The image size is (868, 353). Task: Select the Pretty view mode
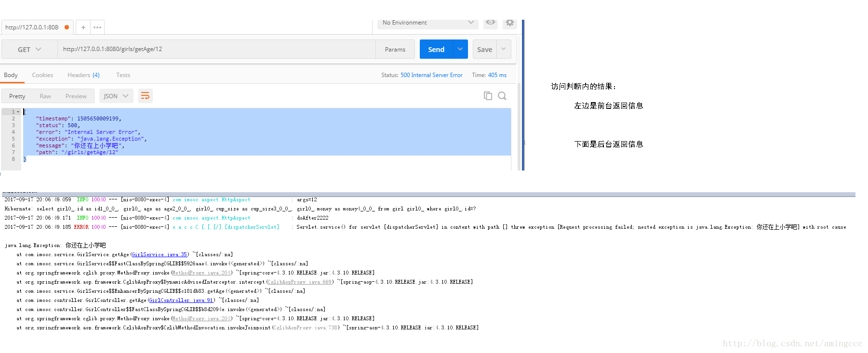[x=17, y=96]
